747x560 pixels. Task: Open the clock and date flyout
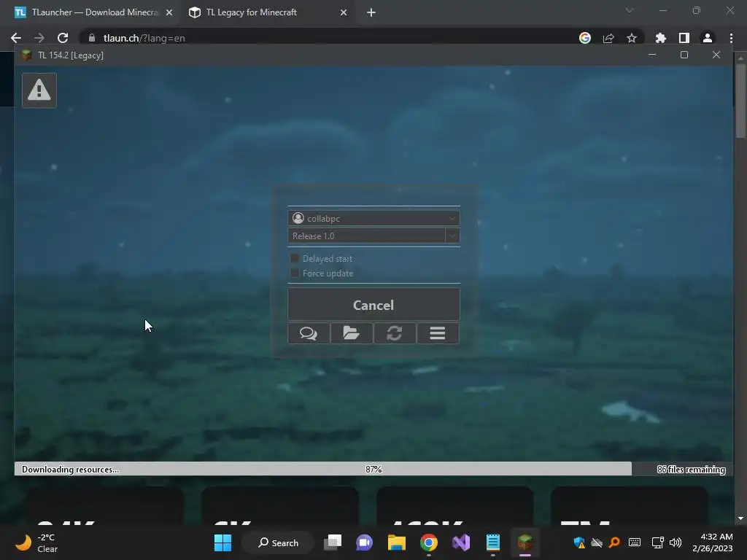click(x=712, y=542)
